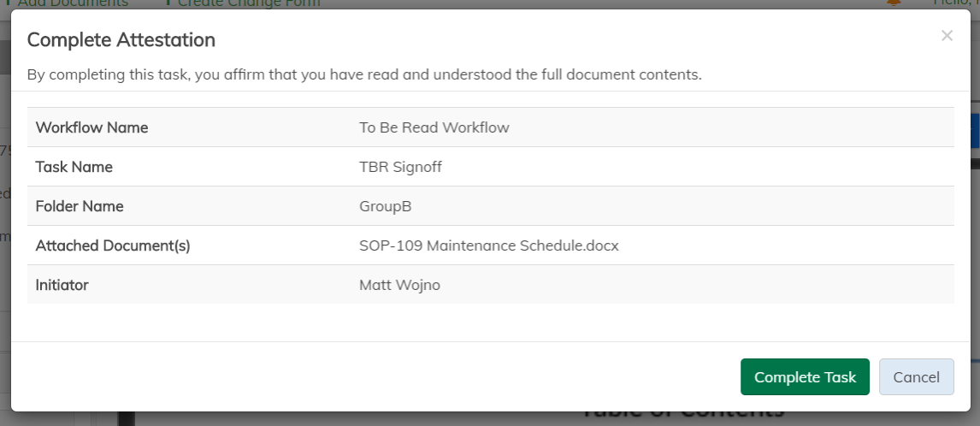The height and width of the screenshot is (426, 980).
Task: Click the SOP-109 Maintenance Schedule.docx document name
Action: pos(488,246)
